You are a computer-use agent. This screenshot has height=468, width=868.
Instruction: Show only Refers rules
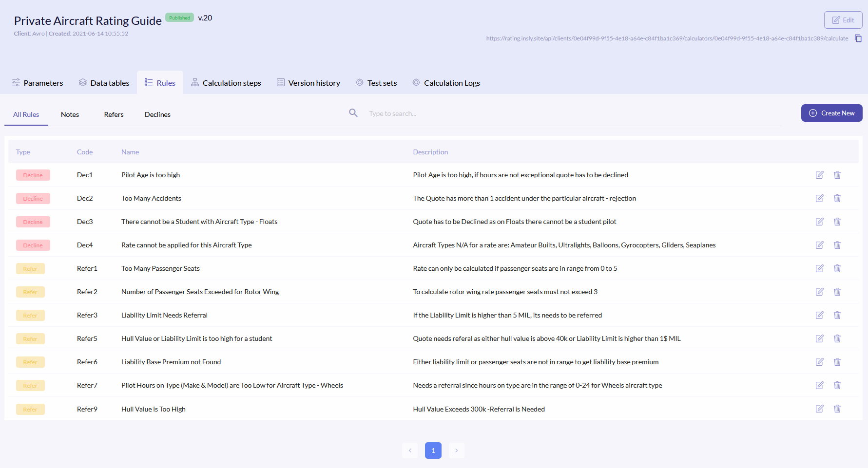pos(114,114)
